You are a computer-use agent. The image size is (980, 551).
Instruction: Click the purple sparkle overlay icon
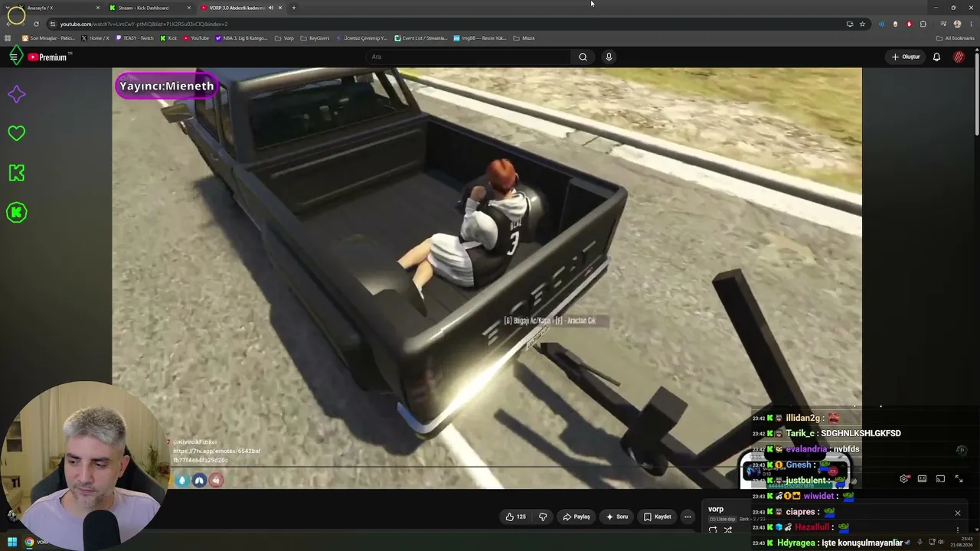(x=16, y=94)
